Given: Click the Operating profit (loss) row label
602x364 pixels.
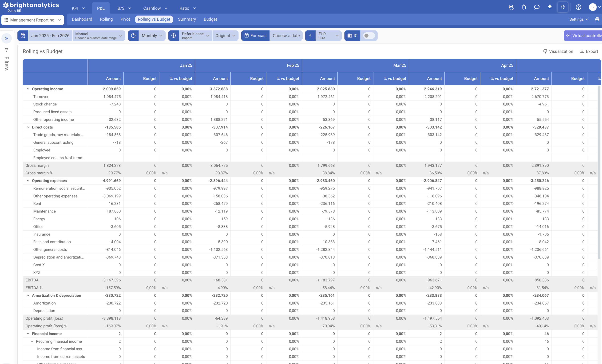Looking at the screenshot, I should tap(44, 318).
